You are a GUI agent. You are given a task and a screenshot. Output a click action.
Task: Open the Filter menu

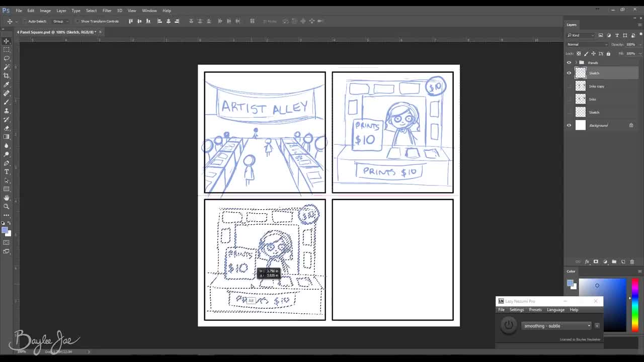(x=107, y=11)
